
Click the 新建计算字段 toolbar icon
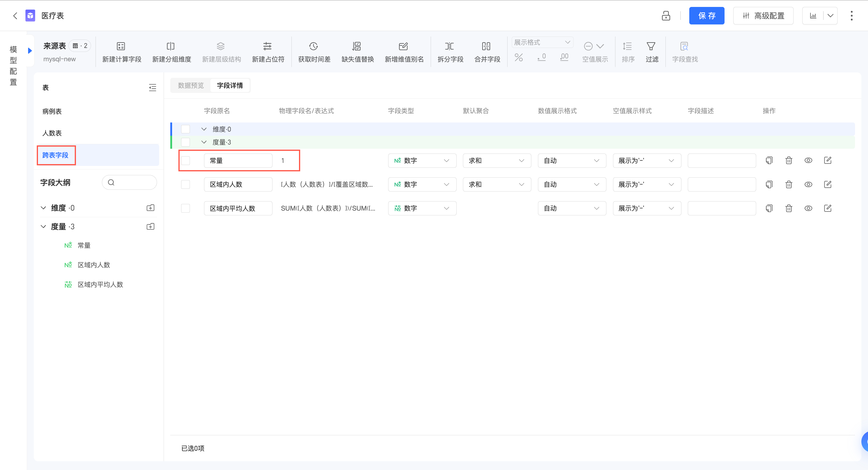121,46
